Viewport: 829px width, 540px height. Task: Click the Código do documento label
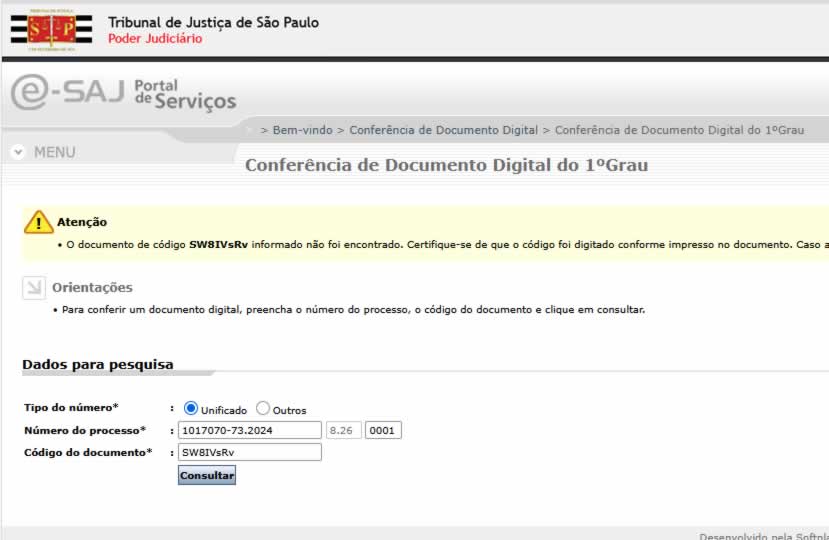[x=88, y=452]
